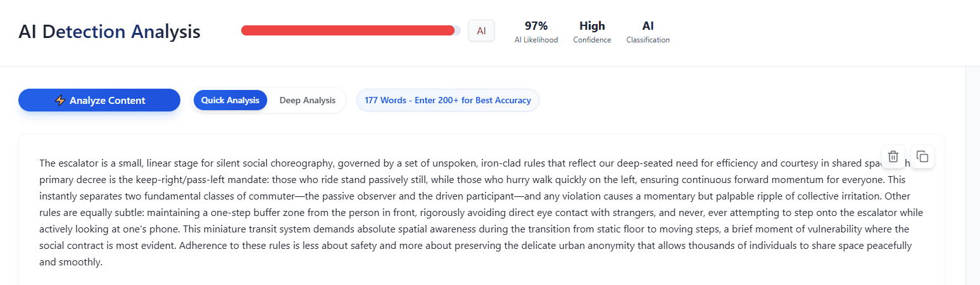Click the copy text icon
This screenshot has height=285, width=980.
[x=922, y=156]
